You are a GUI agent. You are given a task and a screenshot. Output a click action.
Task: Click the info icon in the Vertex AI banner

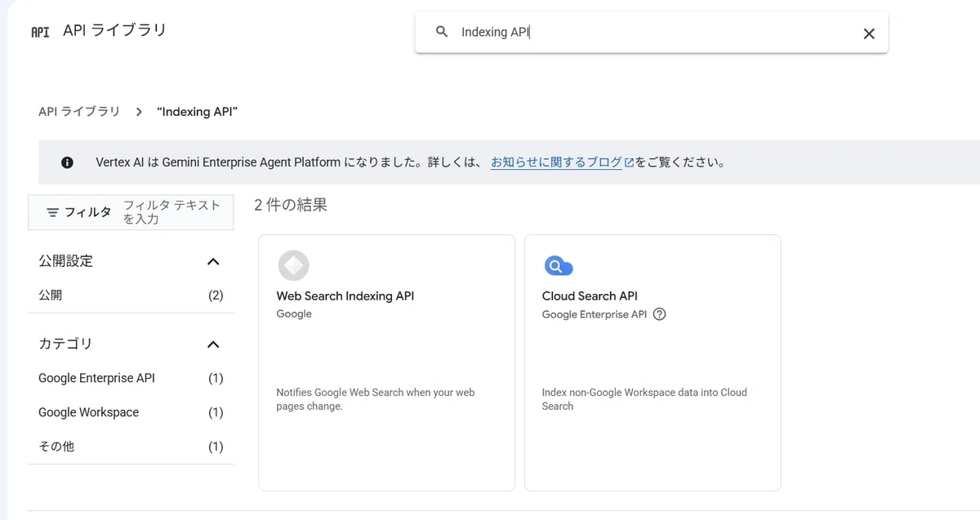point(68,162)
